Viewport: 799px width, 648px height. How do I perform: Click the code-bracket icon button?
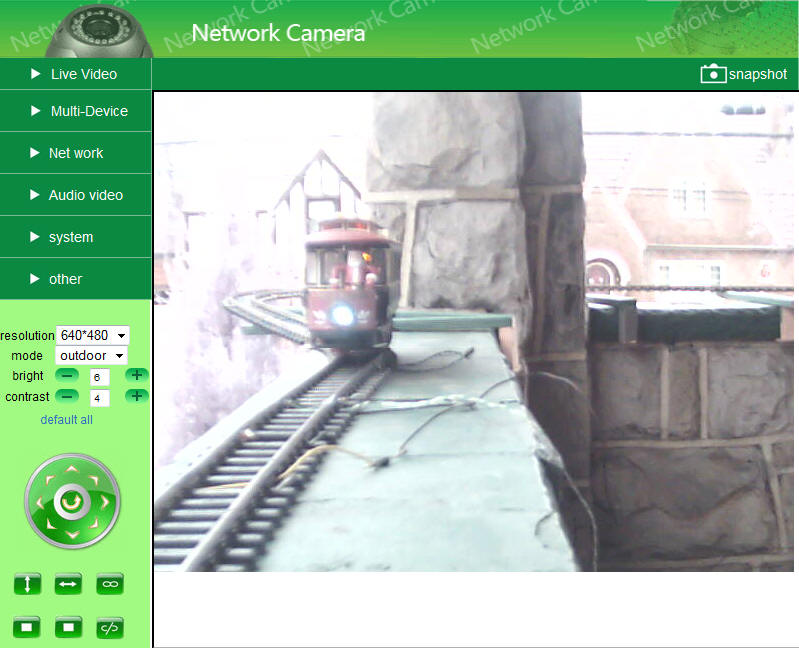pyautogui.click(x=110, y=627)
